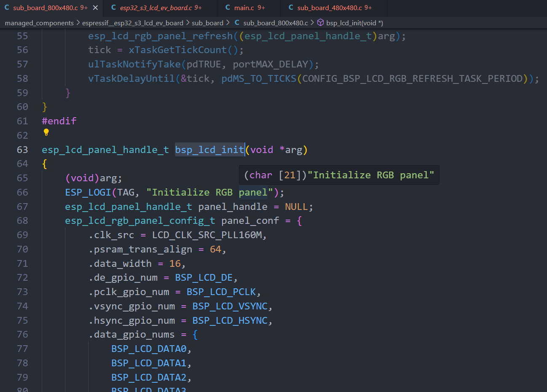Viewport: 547px width, 392px height.
Task: Open the main.c tab
Action: [249, 8]
